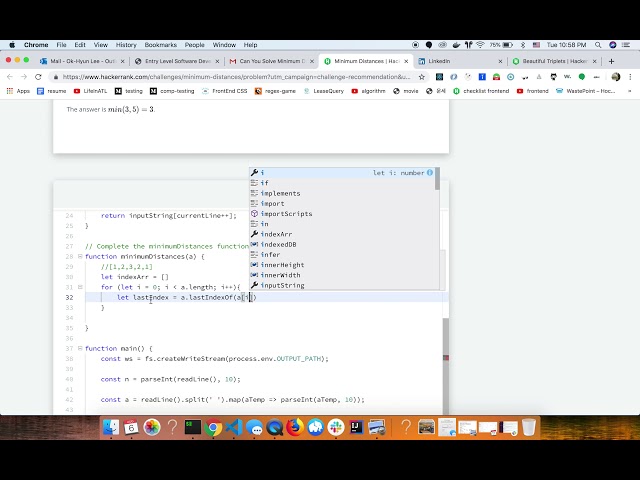This screenshot has width=640, height=480.
Task: Open the checklist frontend bookmark
Action: (x=481, y=91)
